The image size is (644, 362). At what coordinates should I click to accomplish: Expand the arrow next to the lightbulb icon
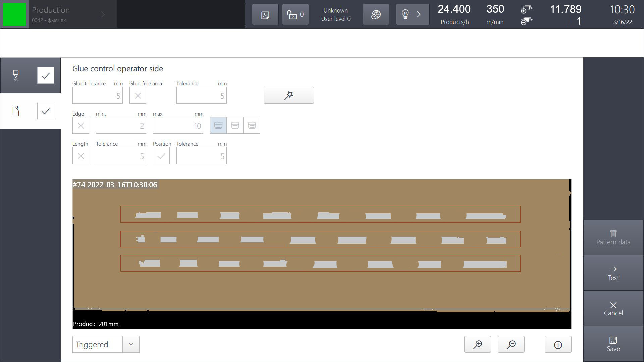[419, 14]
